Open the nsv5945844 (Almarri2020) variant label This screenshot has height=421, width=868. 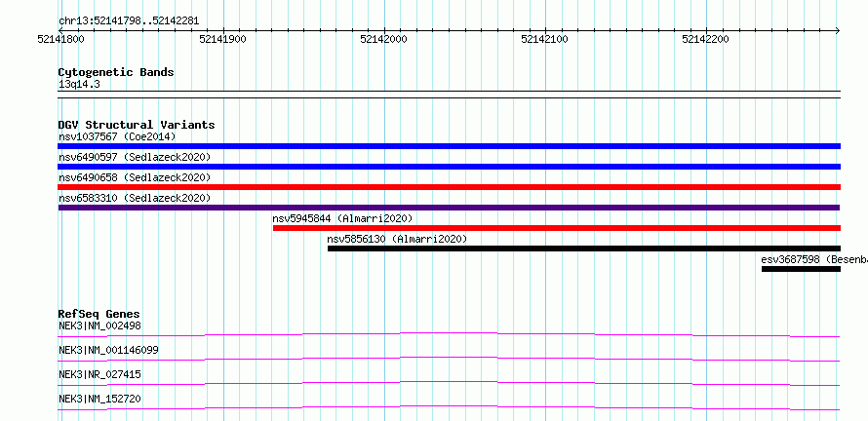tap(342, 218)
